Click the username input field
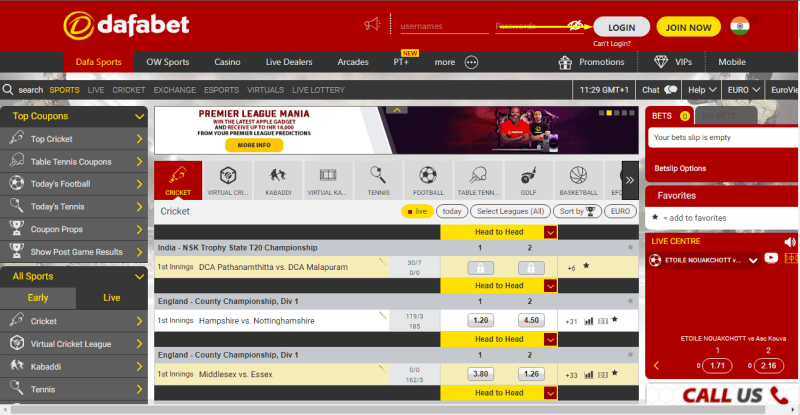This screenshot has height=415, width=800. (x=444, y=26)
